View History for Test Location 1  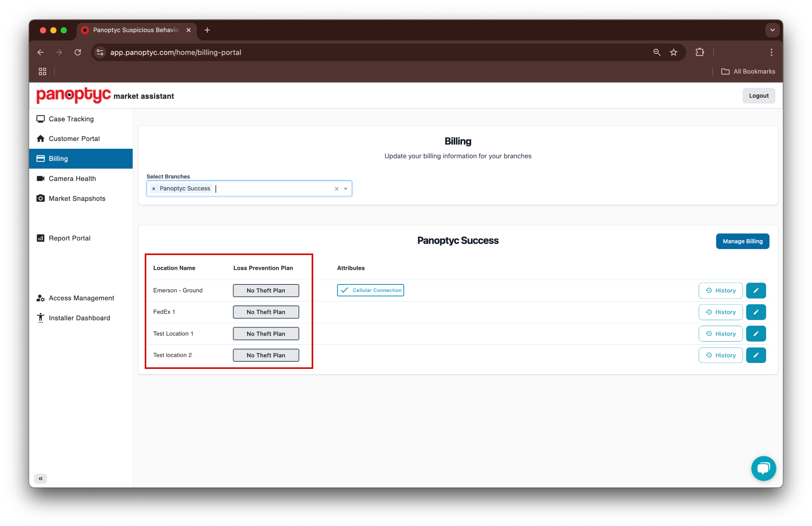point(720,334)
